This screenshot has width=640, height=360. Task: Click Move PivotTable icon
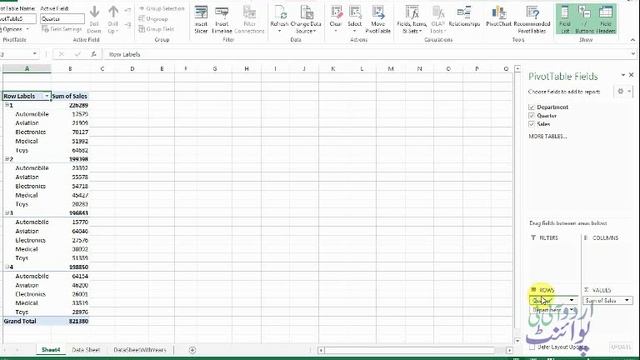click(378, 12)
